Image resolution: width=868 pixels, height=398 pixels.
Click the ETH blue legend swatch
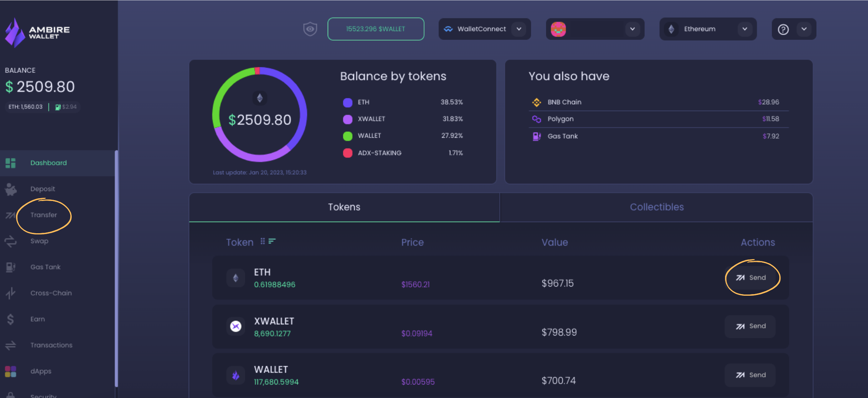(x=348, y=102)
